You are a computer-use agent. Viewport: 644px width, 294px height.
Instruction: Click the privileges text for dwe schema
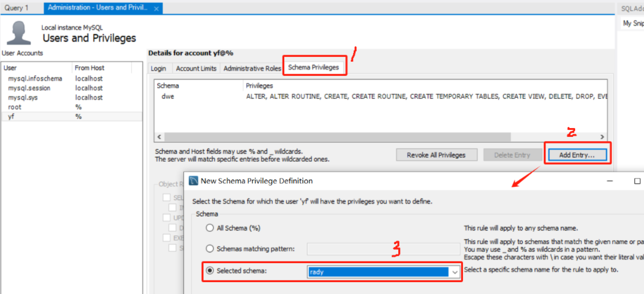[426, 97]
